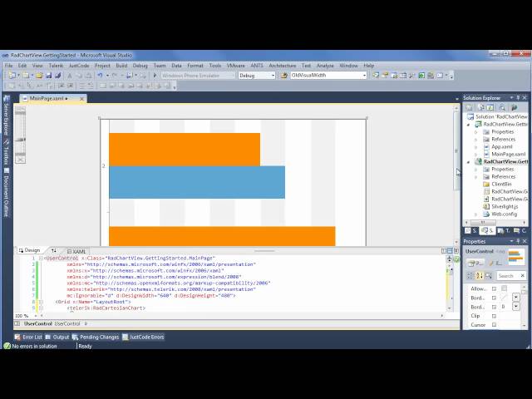Click Show All Files icon in Solution Explorer
532x399 pixels.
[481, 107]
